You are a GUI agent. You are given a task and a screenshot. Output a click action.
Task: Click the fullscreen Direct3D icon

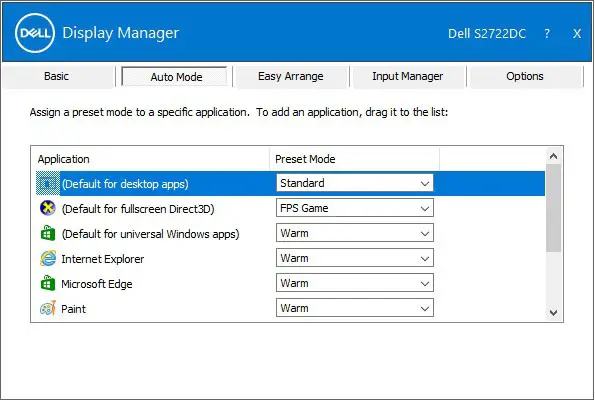(x=48, y=208)
